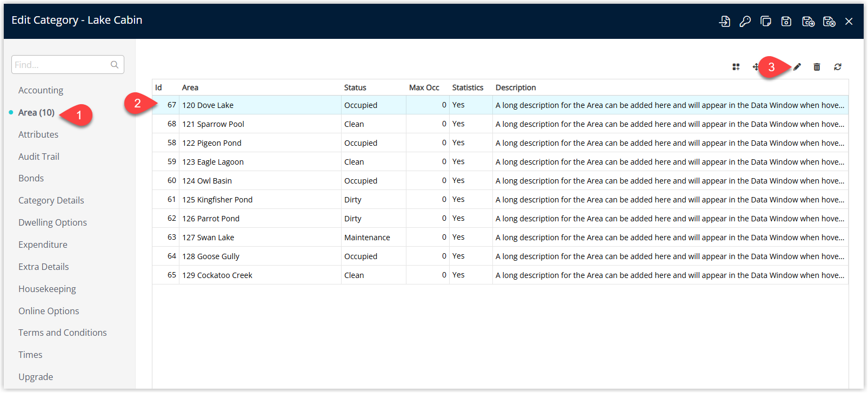Click the add new area grid icon
The image size is (868, 393).
(x=736, y=67)
